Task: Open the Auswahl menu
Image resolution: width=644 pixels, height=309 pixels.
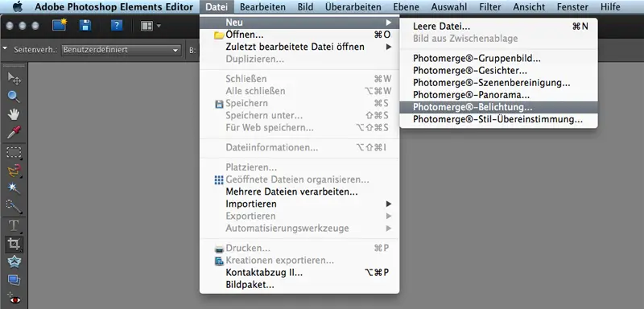Action: tap(449, 7)
